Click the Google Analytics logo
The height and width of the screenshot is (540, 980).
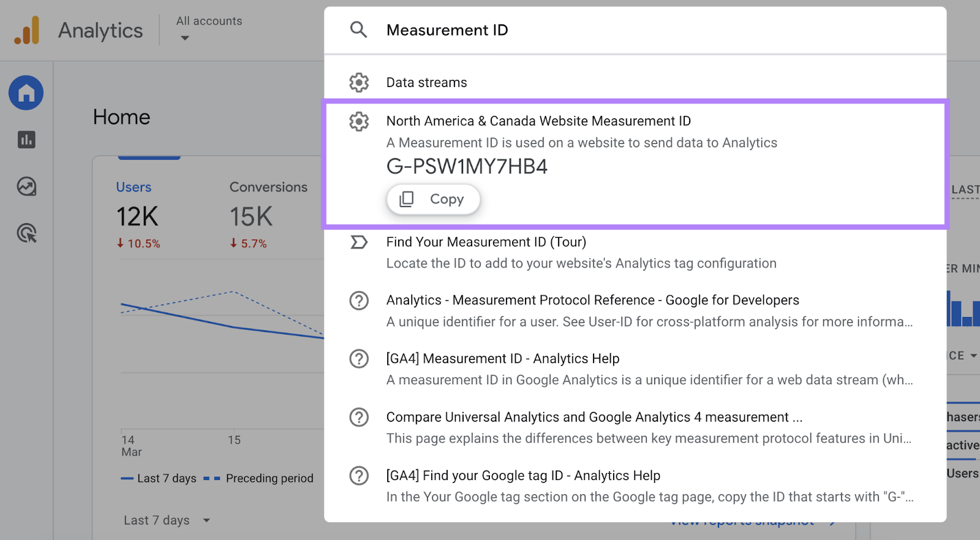point(27,31)
